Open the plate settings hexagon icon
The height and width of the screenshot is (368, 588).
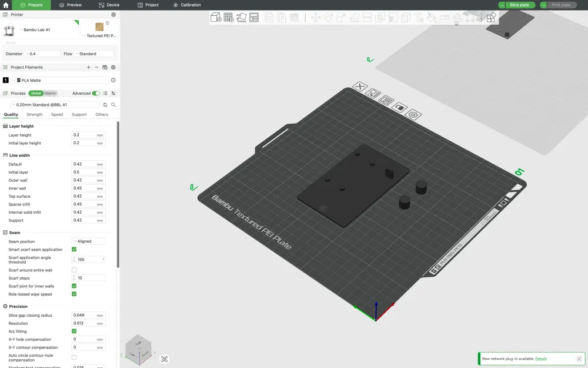click(413, 115)
